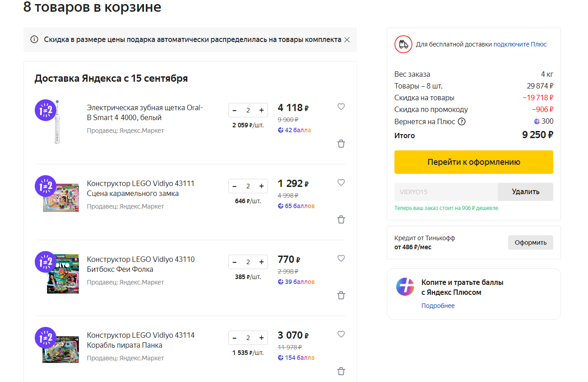Favorite LEGO Vidiyo 43111 with heart icon
The image size is (588, 382).
[x=341, y=182]
